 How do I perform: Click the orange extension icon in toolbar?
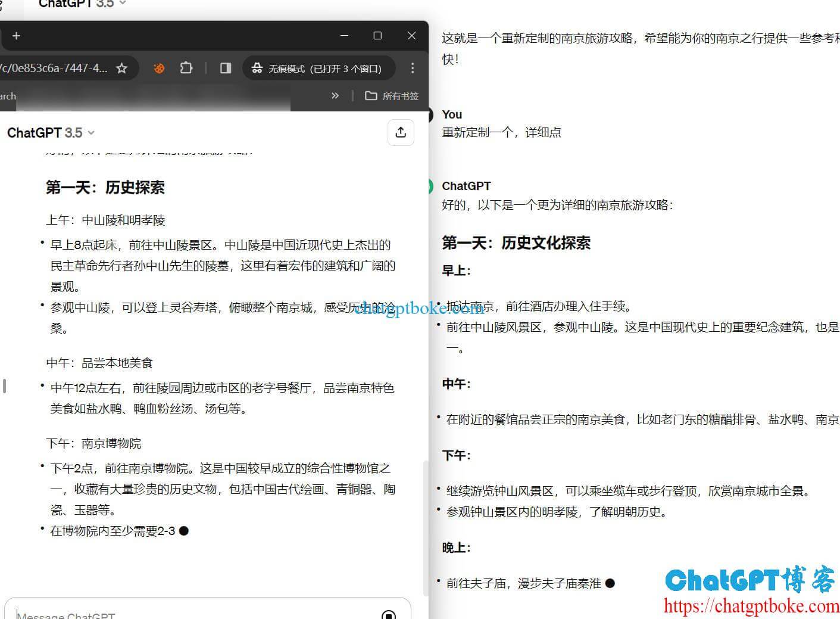pyautogui.click(x=158, y=69)
